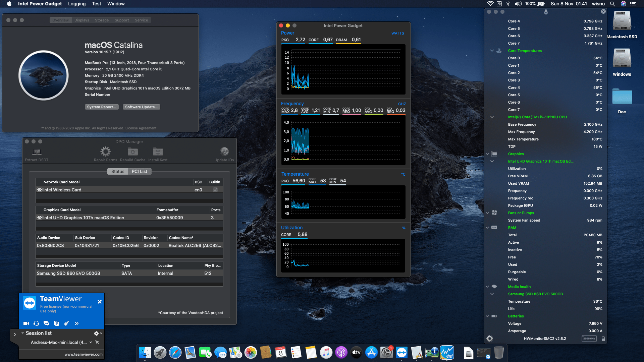
Task: Open www.teamviewer.com link
Action: click(84, 354)
